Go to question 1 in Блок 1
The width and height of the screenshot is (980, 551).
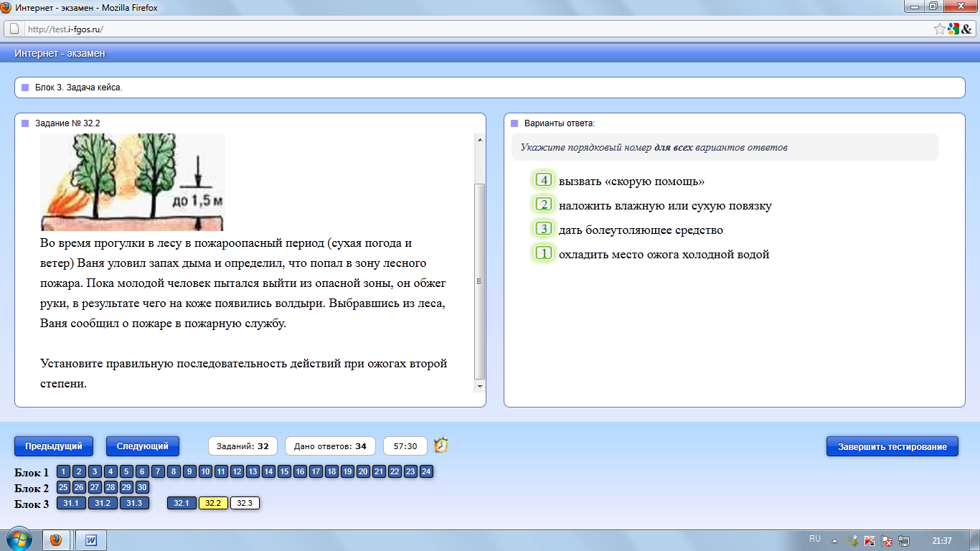point(63,471)
